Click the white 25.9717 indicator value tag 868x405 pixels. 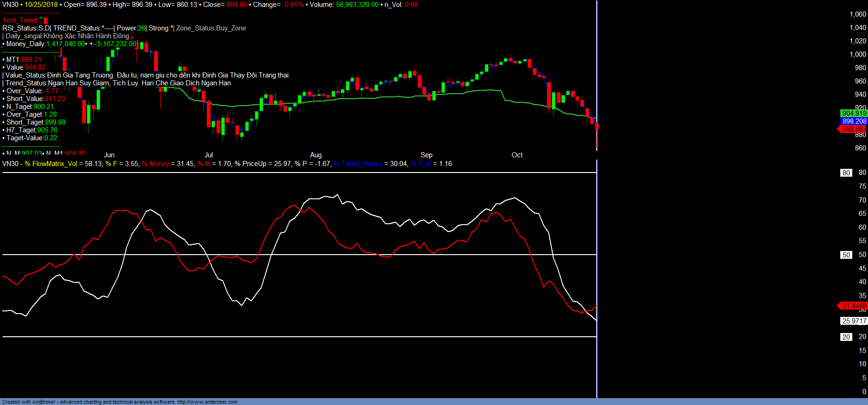click(854, 321)
